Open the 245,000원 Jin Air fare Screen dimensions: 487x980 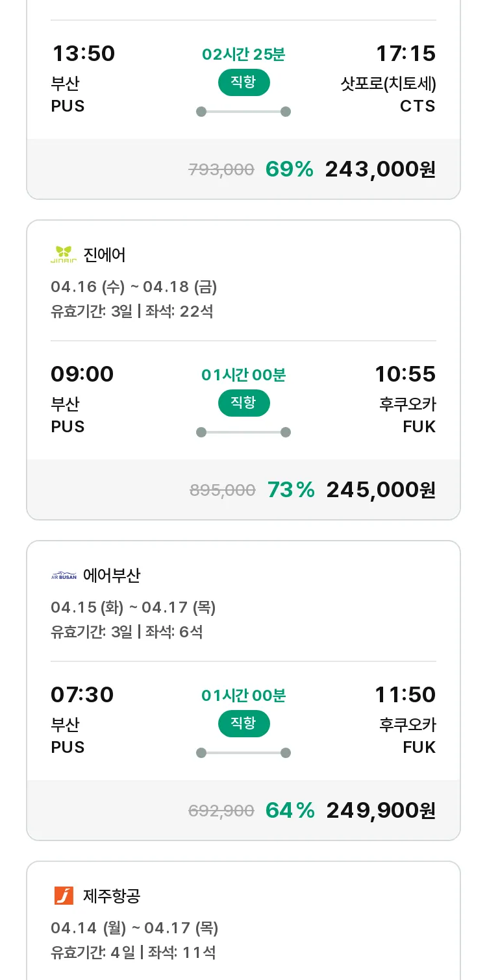pos(381,490)
